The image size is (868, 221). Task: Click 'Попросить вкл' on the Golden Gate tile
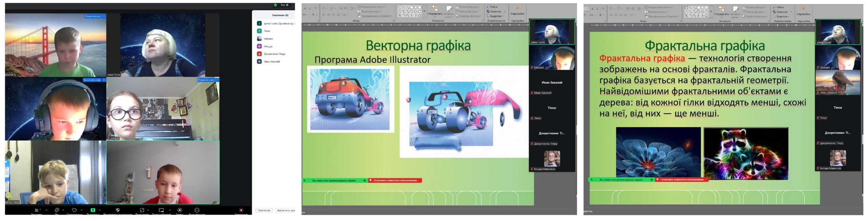93,16
